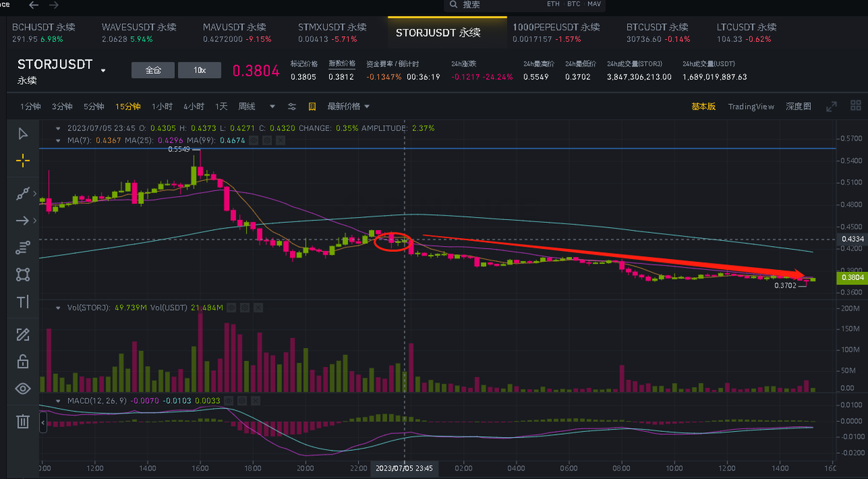Collapse the MA legend row arrow
Image resolution: width=868 pixels, height=479 pixels.
(59, 140)
